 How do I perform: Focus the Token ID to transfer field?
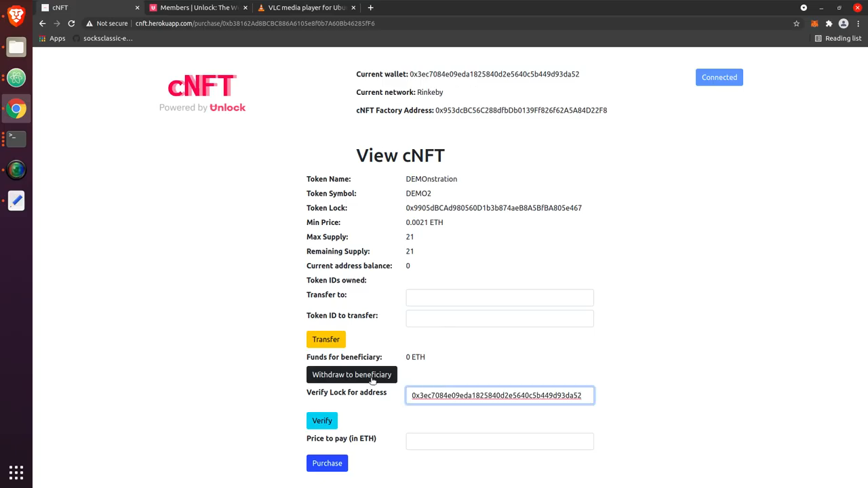(500, 318)
